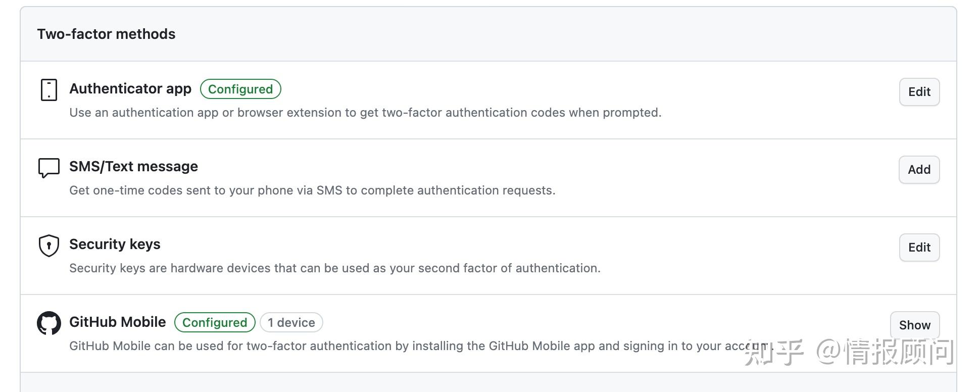The height and width of the screenshot is (392, 980).
Task: Click the "1 device" counter badge
Action: (x=291, y=323)
